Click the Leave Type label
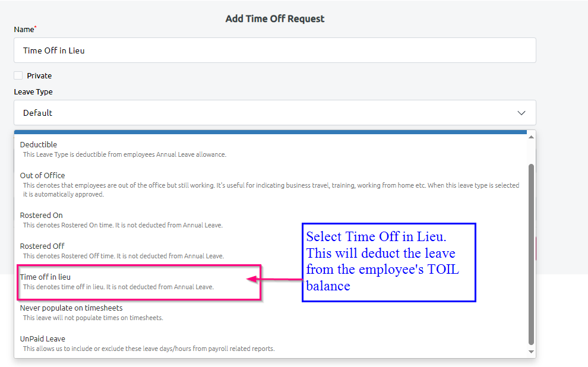Viewport: 588px width, 367px height. [x=33, y=91]
